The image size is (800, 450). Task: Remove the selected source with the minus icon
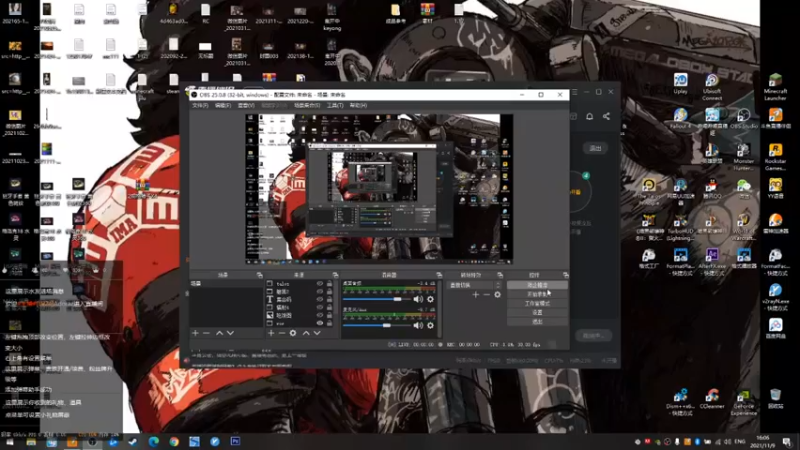282,333
